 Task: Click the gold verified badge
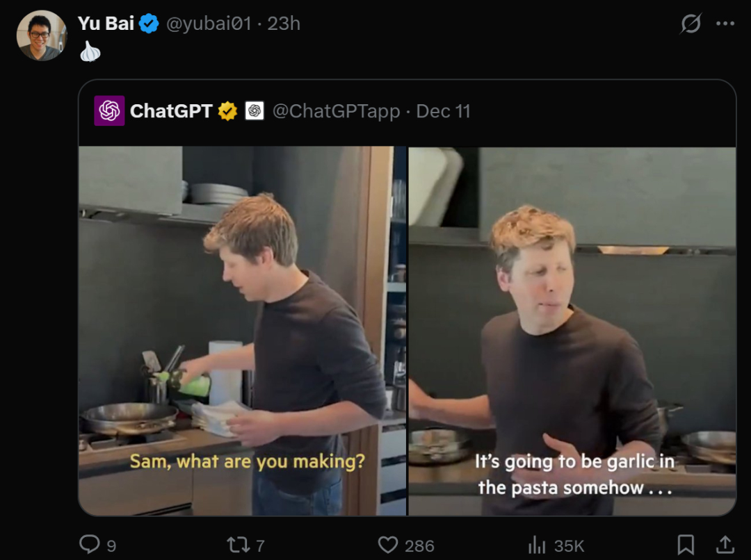coord(227,111)
